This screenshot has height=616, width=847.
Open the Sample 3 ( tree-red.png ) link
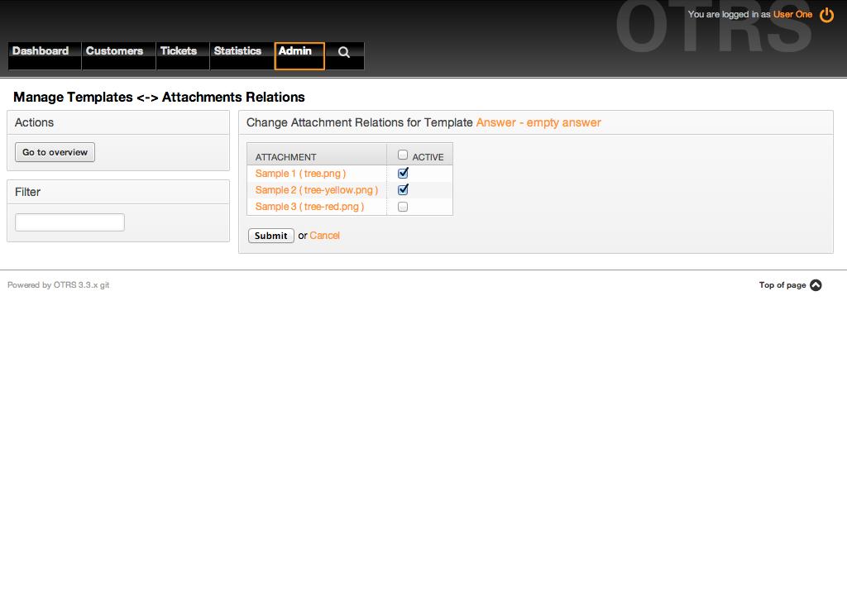pyautogui.click(x=309, y=207)
